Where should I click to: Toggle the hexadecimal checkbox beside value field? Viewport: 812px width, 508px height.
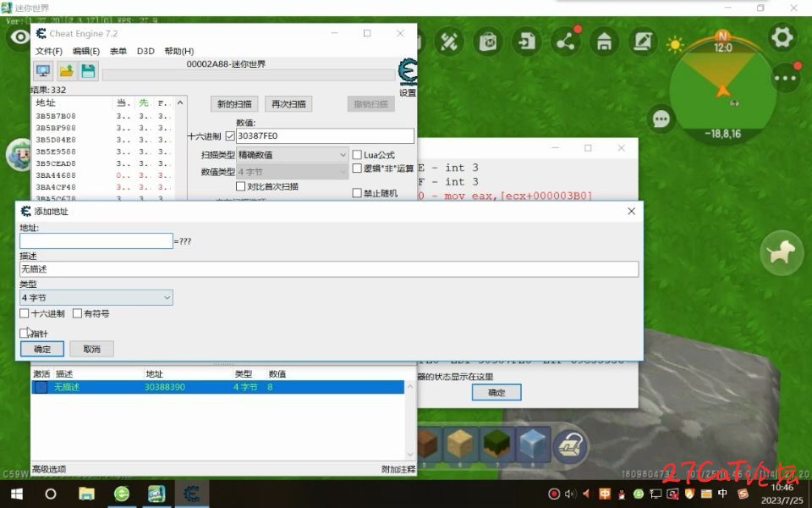(x=230, y=136)
